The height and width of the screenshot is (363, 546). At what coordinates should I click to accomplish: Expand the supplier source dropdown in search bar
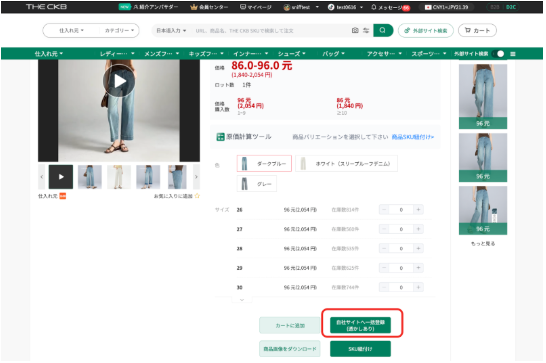point(71,30)
